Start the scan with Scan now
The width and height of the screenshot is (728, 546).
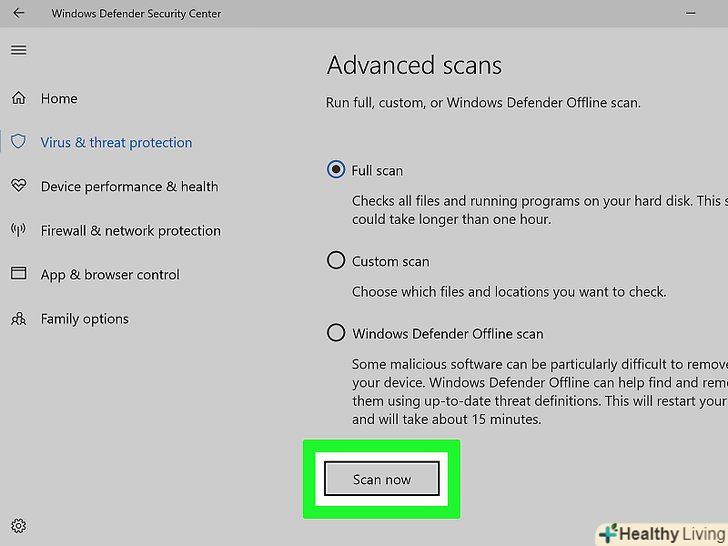382,479
